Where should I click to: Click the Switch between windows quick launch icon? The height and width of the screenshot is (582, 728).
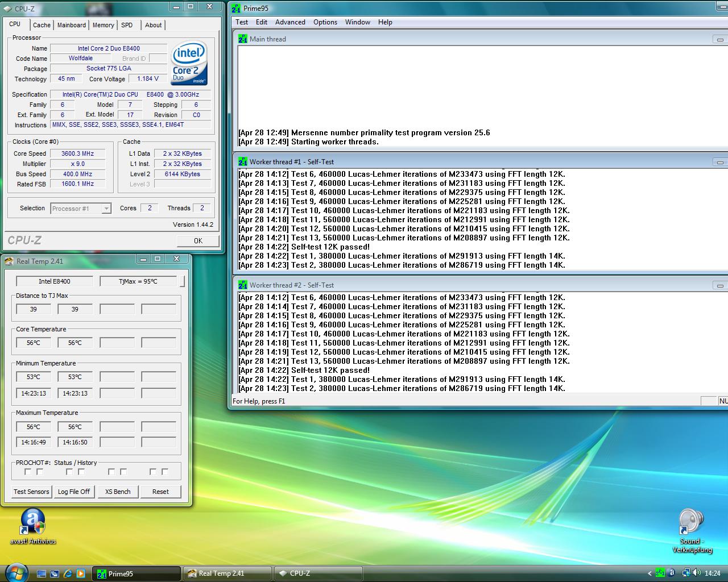click(55, 573)
